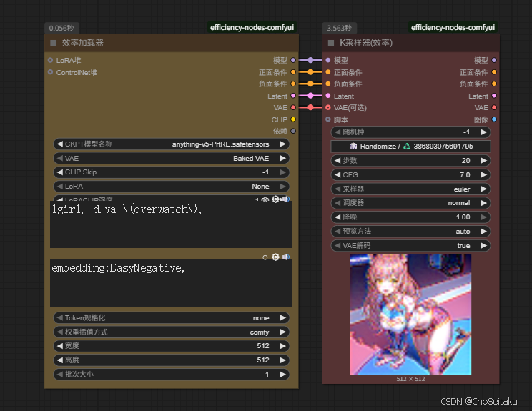
Task: Click the ControlNet堆 input socket
Action: [x=50, y=72]
